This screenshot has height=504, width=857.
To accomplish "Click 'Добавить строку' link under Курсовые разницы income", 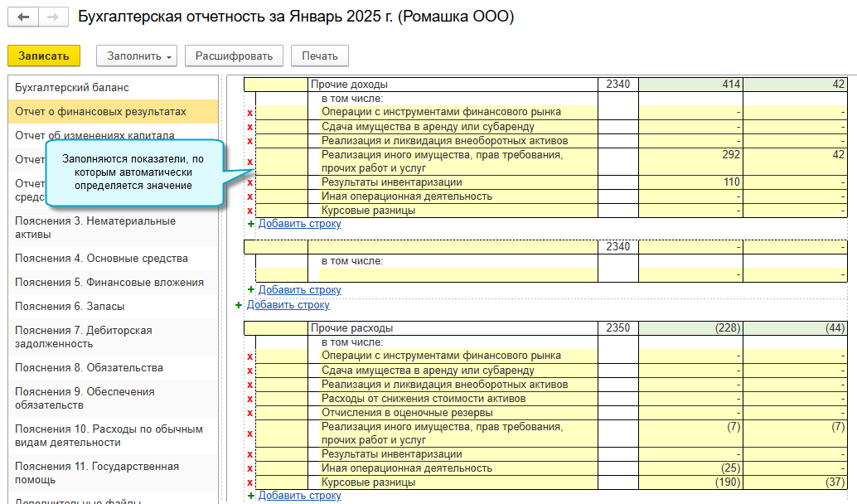I will point(299,224).
